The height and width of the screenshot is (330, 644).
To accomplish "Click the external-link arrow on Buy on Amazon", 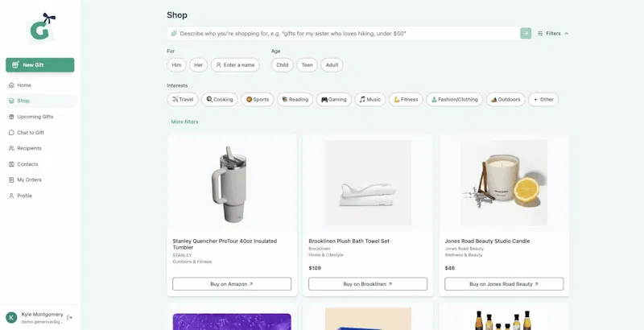I will [x=251, y=284].
